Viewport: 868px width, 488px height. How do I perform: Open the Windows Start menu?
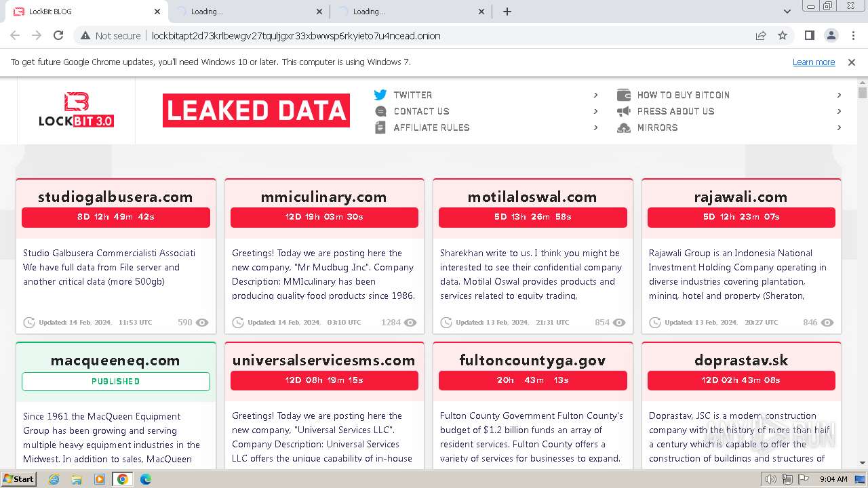point(19,479)
